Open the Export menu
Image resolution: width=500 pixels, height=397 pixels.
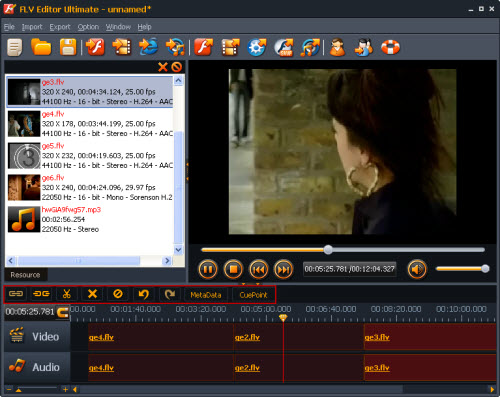point(60,27)
